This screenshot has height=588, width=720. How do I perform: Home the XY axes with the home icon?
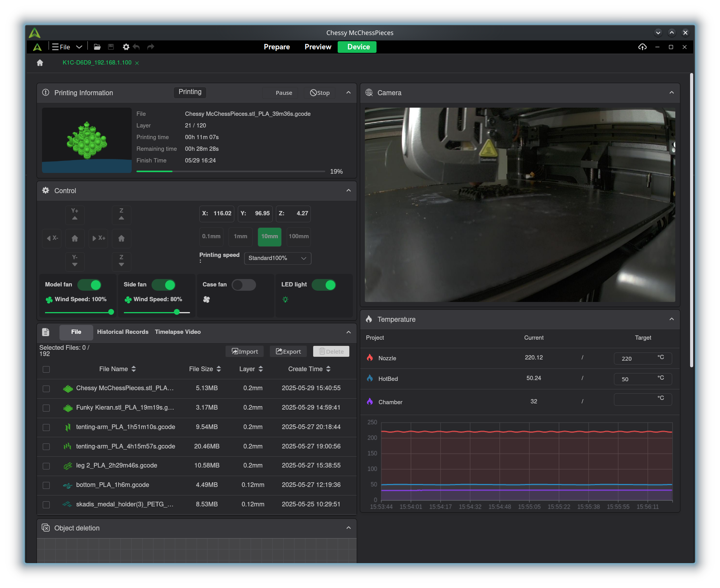click(x=75, y=238)
